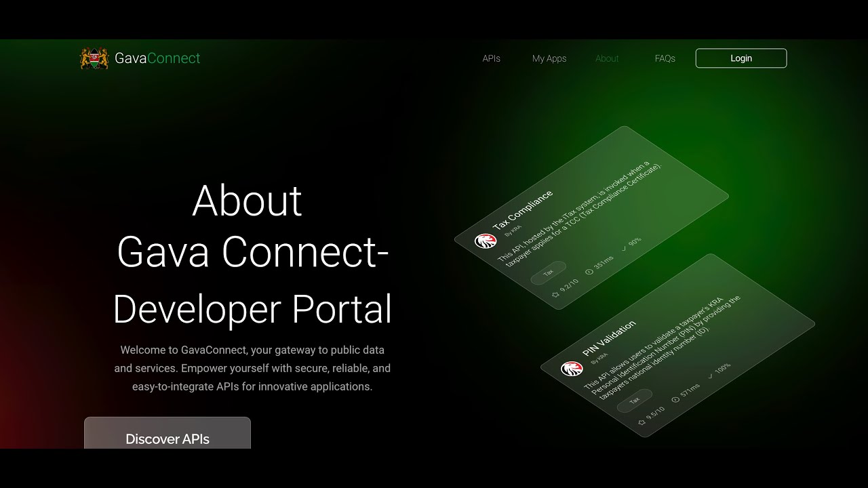The image size is (868, 488).
Task: Click the KRA logo on Tax Compliance card
Action: 486,241
